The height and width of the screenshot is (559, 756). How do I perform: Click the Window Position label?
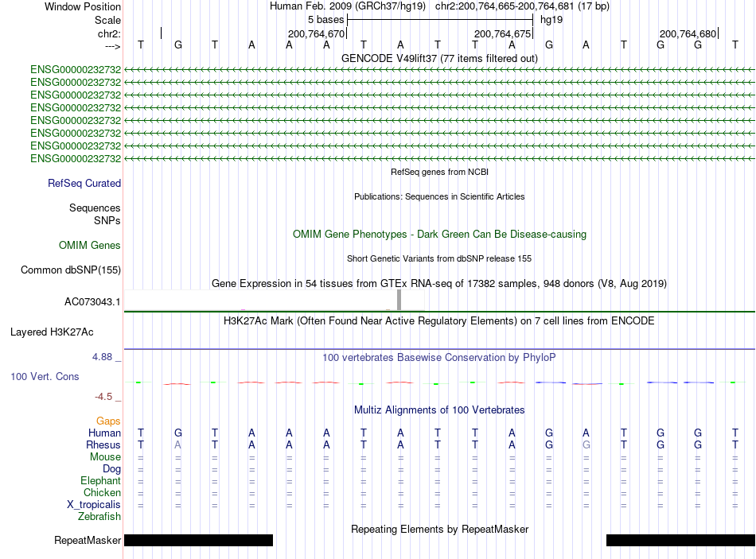(83, 6)
